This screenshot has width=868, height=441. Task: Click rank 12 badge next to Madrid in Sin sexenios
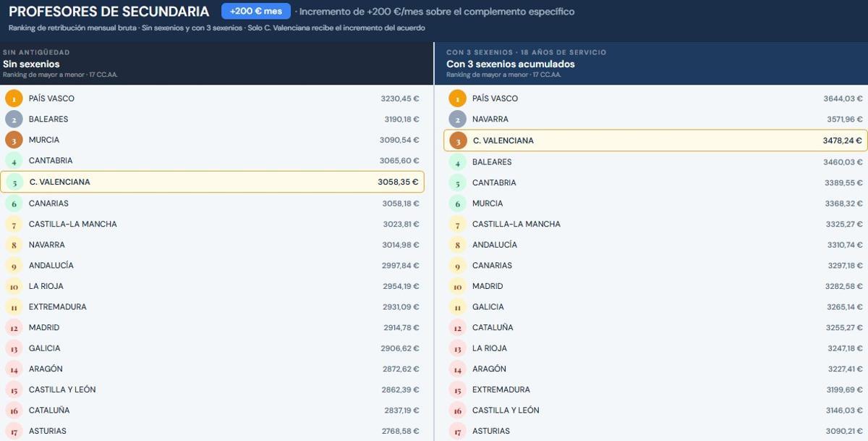(x=14, y=328)
